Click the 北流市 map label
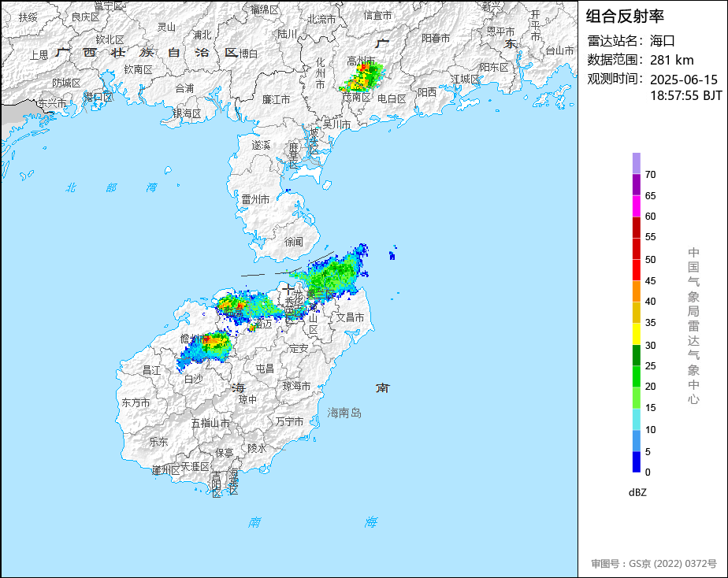 [x=321, y=19]
